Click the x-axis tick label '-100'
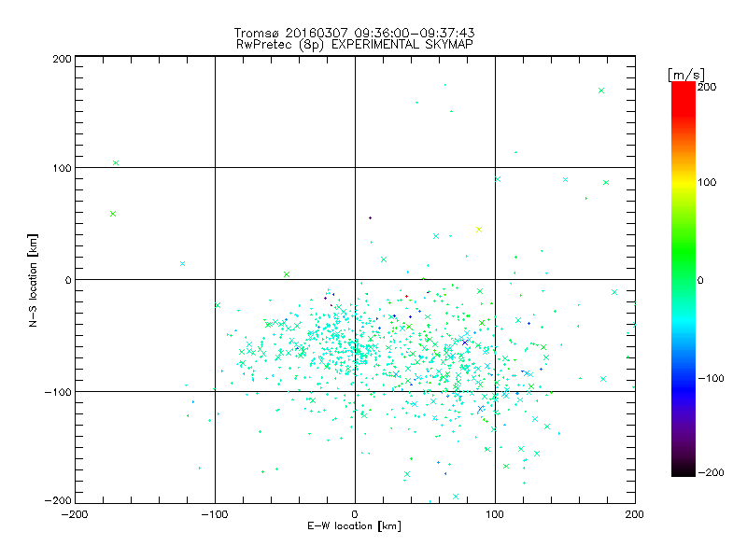The width and height of the screenshot is (747, 560). 215,514
